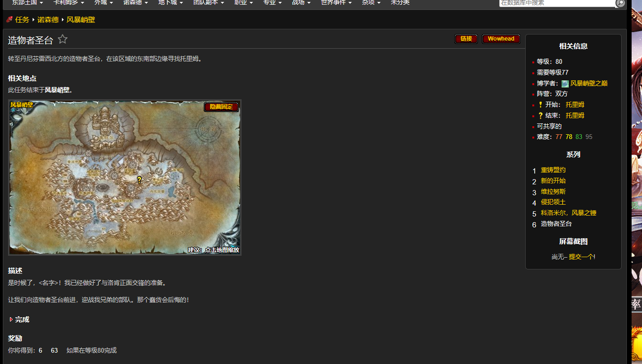Open quest 重铸盟约 in the series list

[x=553, y=170]
